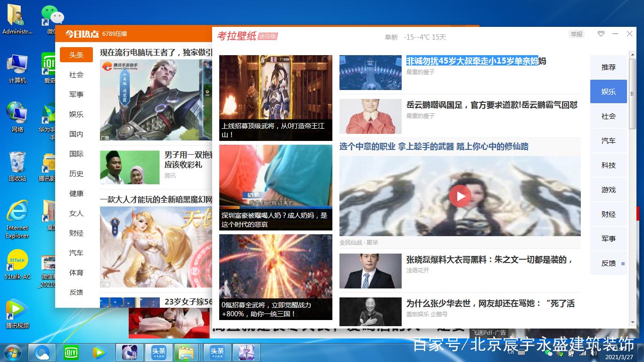Click the blue cloud browser taskbar icon
This screenshot has height=362, width=644.
(42, 352)
